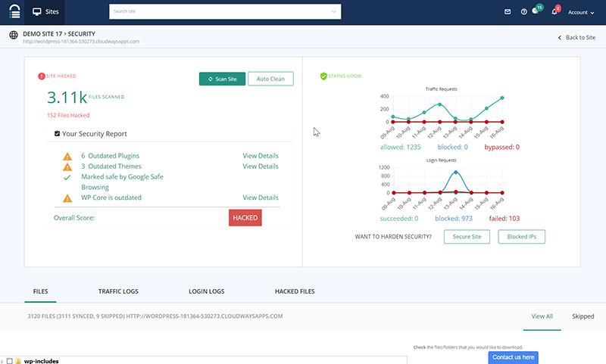Switch to the Hacked Files tab
This screenshot has height=364, width=606.
pyautogui.click(x=295, y=291)
